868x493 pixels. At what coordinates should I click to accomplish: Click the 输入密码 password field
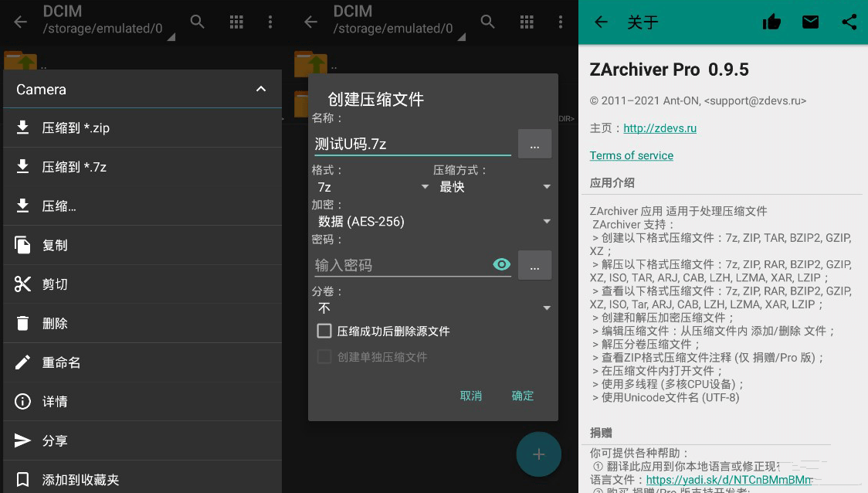pyautogui.click(x=400, y=265)
